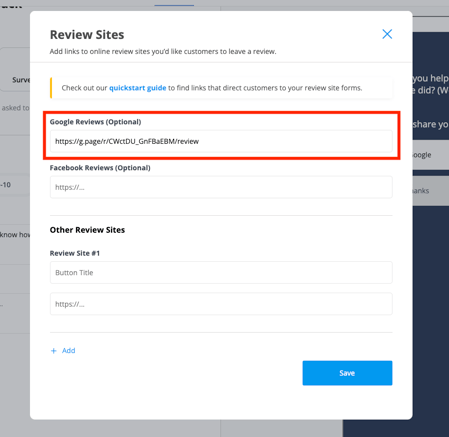Viewport: 449px width, 437px height.
Task: Click the Review Sites heading
Action: pos(87,35)
